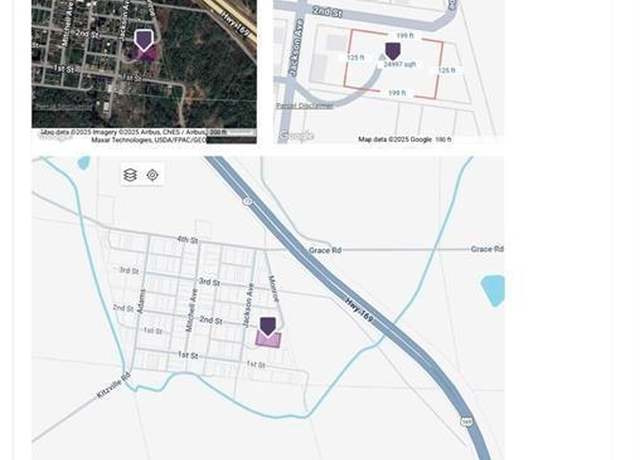This screenshot has height=460, width=640.
Task: Click the Grace Rd label beside the highway
Action: (x=325, y=250)
